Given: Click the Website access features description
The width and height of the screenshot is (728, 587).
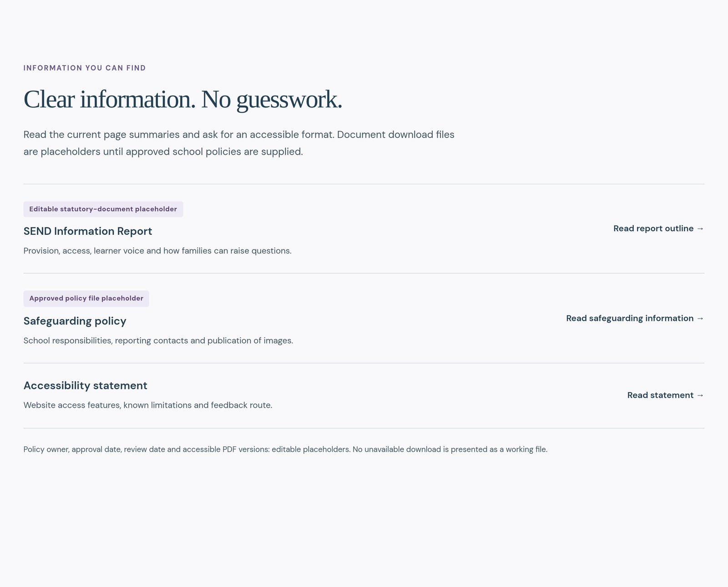Looking at the screenshot, I should click(148, 405).
